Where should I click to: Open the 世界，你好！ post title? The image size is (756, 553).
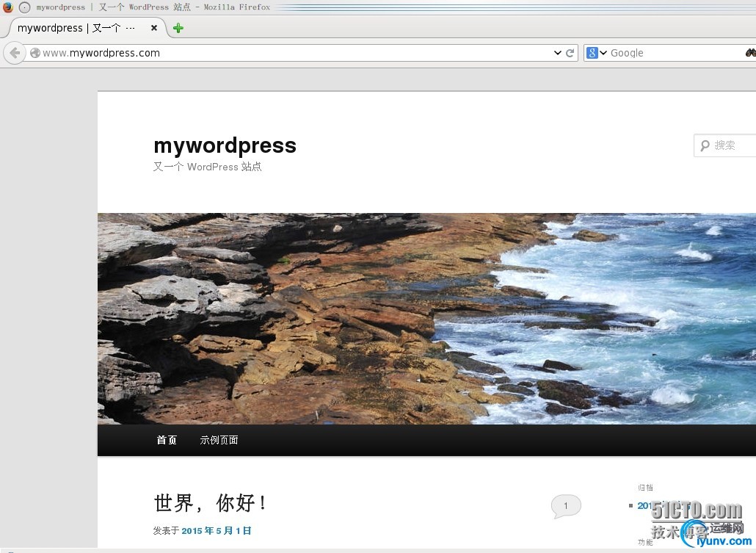pyautogui.click(x=210, y=503)
